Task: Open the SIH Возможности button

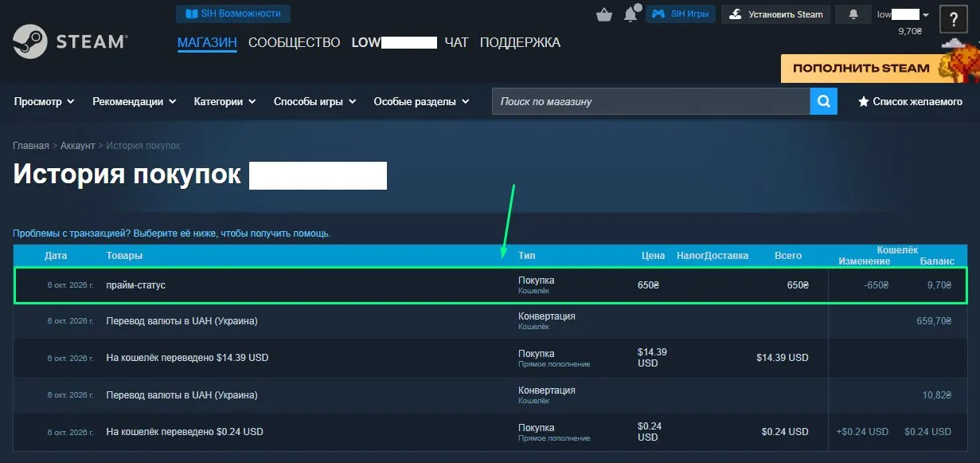Action: [x=233, y=14]
